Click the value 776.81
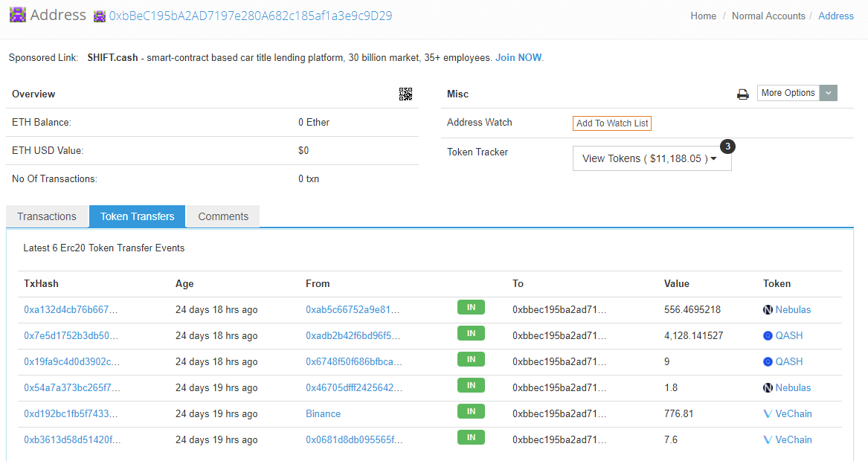 pyautogui.click(x=678, y=414)
